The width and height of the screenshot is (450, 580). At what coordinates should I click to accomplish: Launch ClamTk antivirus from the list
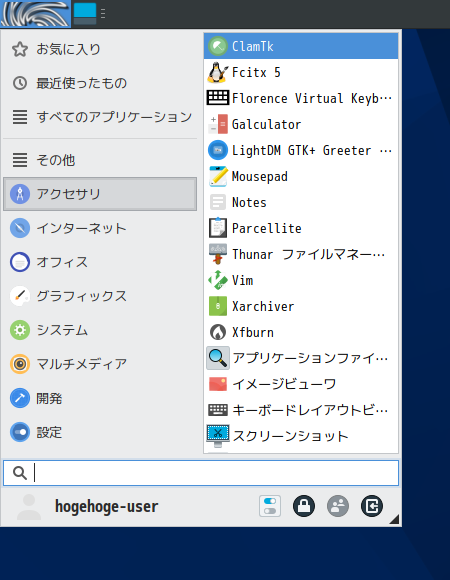[301, 46]
